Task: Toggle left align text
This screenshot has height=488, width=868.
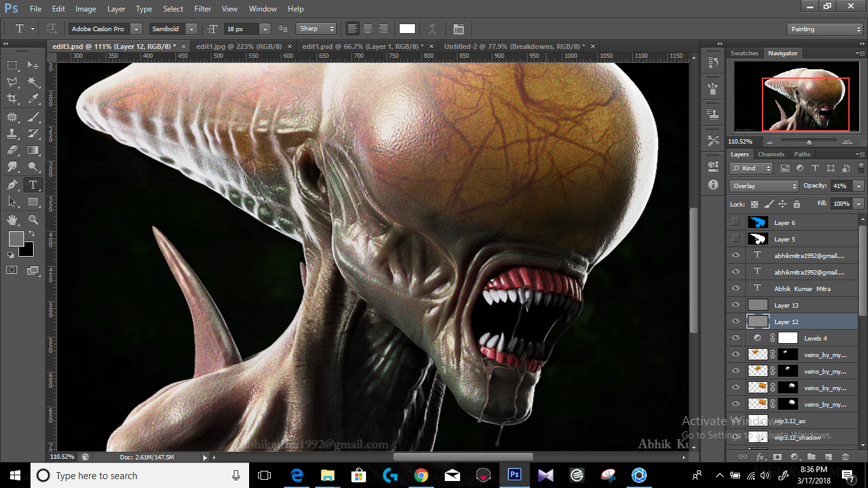Action: 353,29
